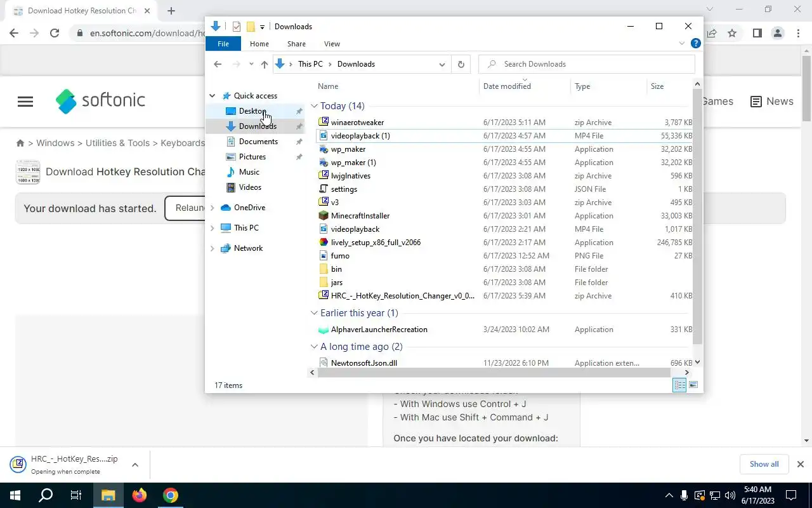The width and height of the screenshot is (812, 508).
Task: Open Chrome profile avatar icon
Action: pyautogui.click(x=777, y=33)
